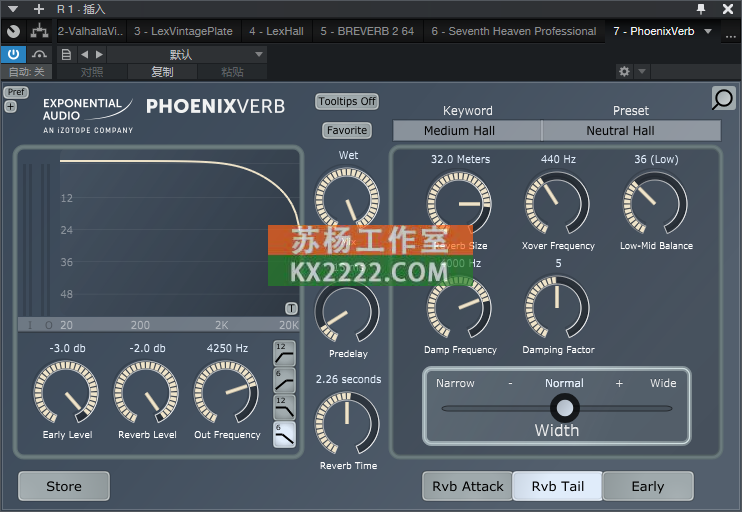The width and height of the screenshot is (742, 512).
Task: Click the Damping Factor knob
Action: [x=557, y=308]
